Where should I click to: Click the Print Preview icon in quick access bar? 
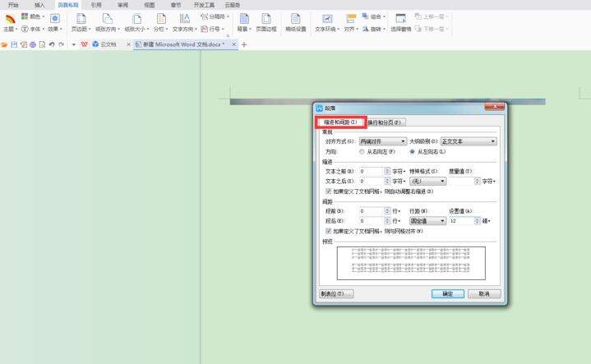[x=42, y=44]
